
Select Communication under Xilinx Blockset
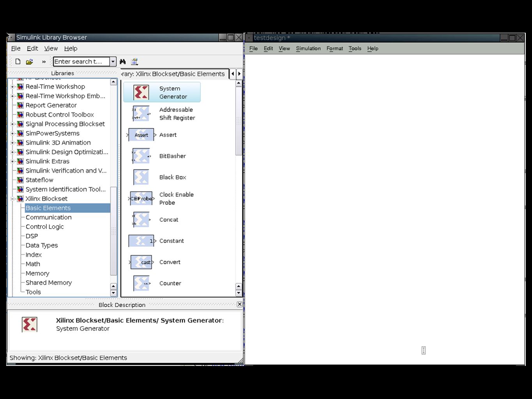[x=49, y=217]
